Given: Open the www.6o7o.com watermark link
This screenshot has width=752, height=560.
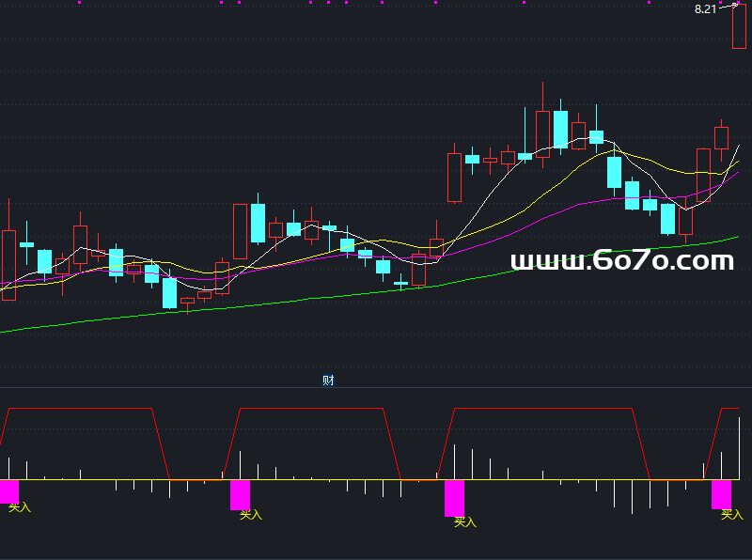Looking at the screenshot, I should click(x=621, y=261).
